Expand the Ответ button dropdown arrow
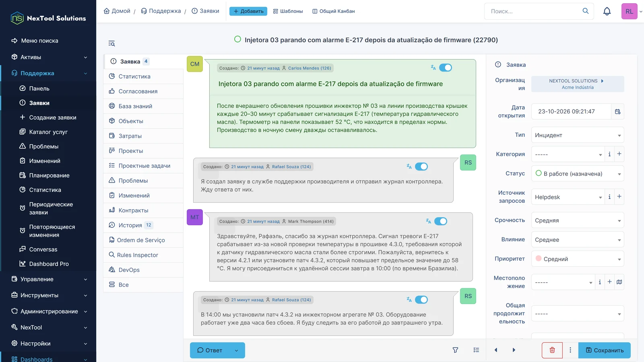 [237, 350]
